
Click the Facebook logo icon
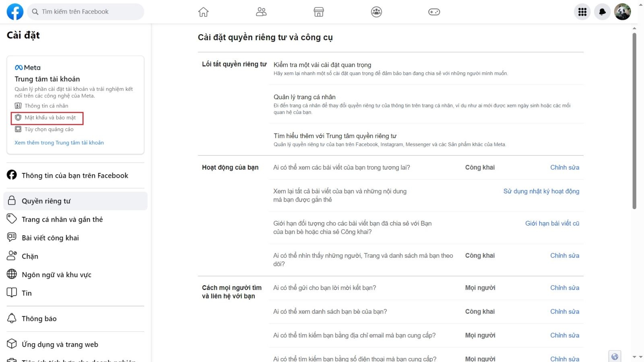[15, 12]
